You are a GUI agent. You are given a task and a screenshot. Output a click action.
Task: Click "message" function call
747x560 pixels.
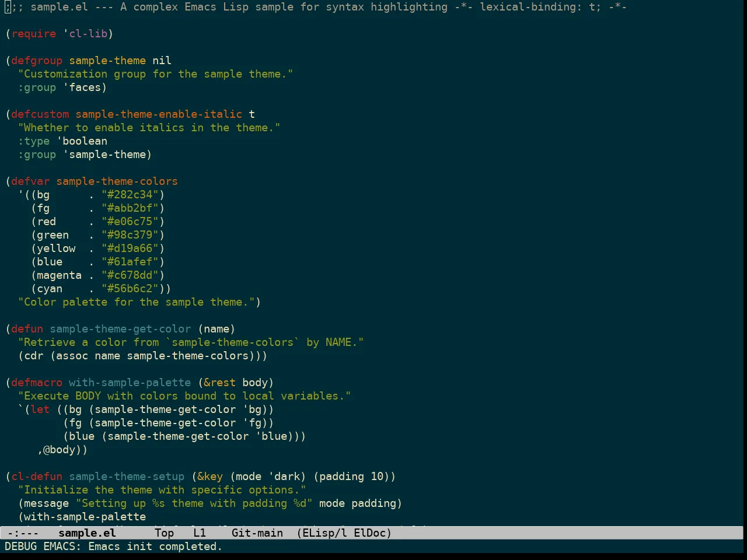click(47, 503)
